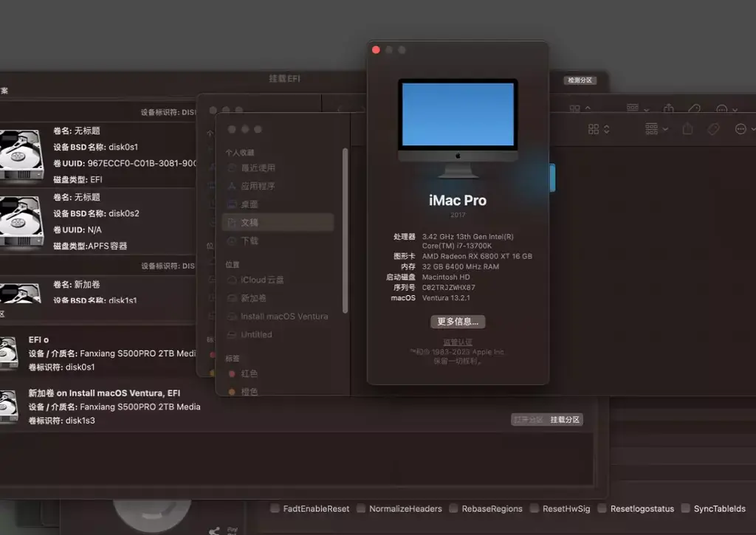
Task: Click the disk icon next to EFI o
Action: point(9,353)
